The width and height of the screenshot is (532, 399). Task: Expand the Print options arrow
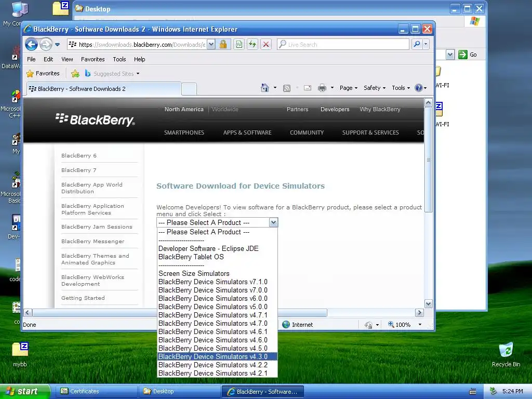[x=332, y=88]
